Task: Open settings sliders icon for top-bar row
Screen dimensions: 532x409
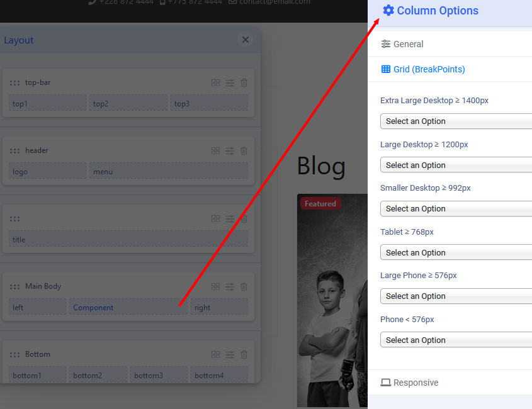Action: point(230,83)
